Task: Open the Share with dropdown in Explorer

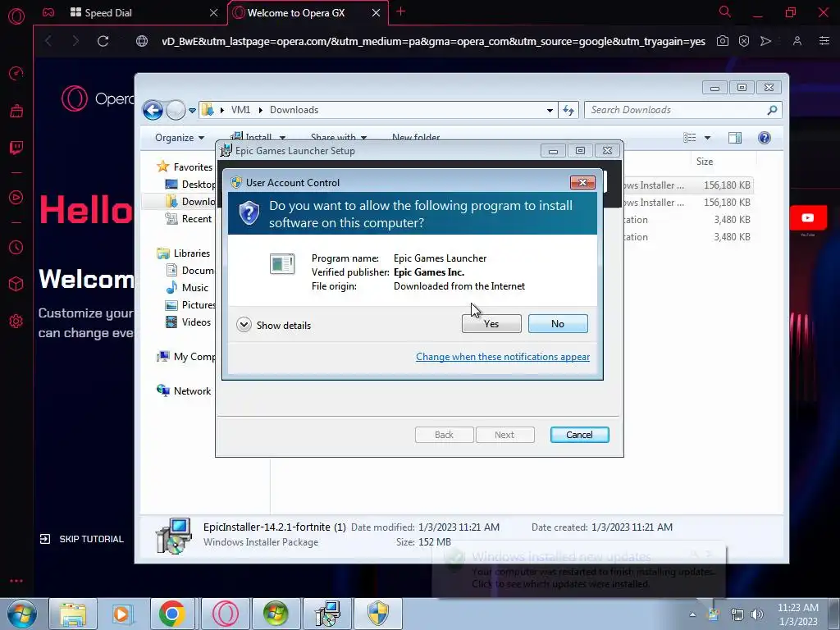Action: point(339,137)
